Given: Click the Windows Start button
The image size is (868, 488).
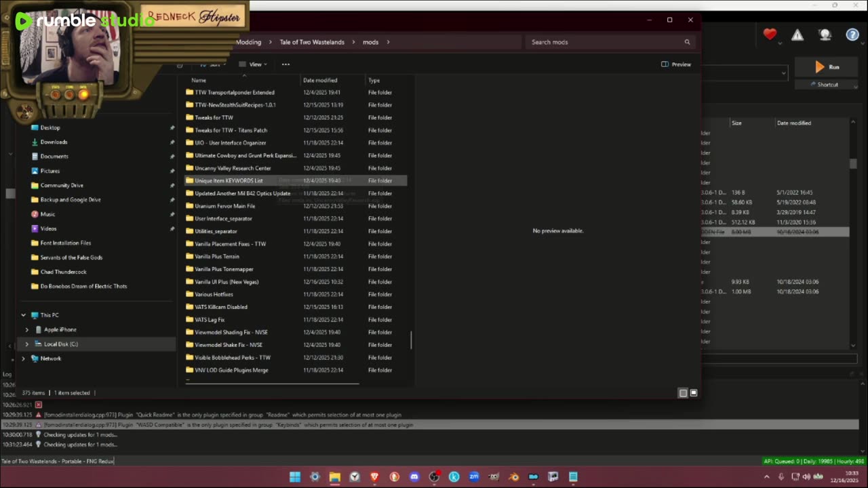Looking at the screenshot, I should [x=295, y=477].
